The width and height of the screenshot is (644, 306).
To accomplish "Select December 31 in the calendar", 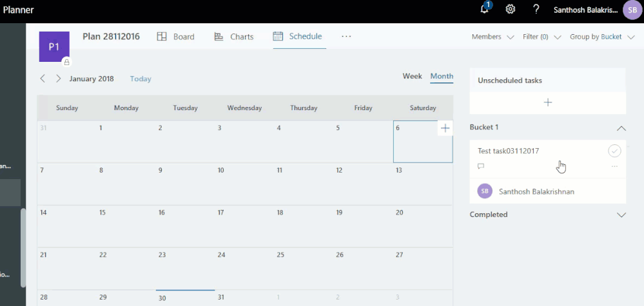I will point(66,142).
